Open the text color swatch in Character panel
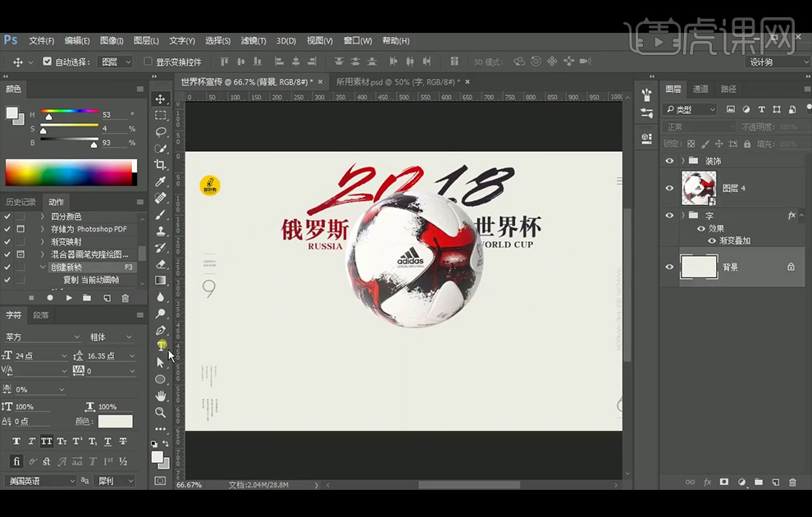The width and height of the screenshot is (812, 517). click(115, 421)
